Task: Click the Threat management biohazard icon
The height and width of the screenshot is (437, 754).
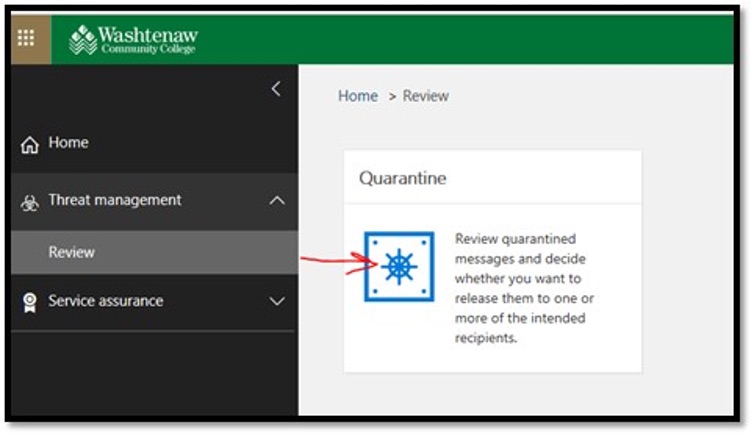Action: point(30,203)
